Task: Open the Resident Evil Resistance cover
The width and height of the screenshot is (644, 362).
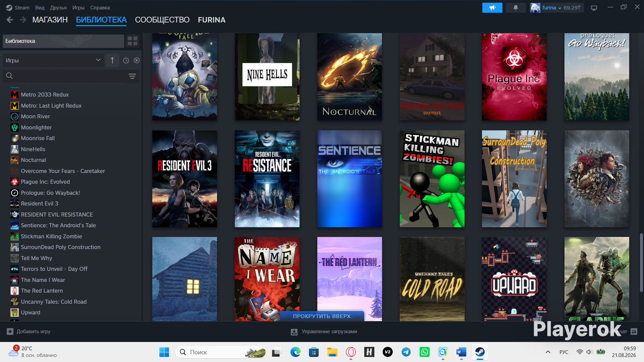Action: click(267, 179)
